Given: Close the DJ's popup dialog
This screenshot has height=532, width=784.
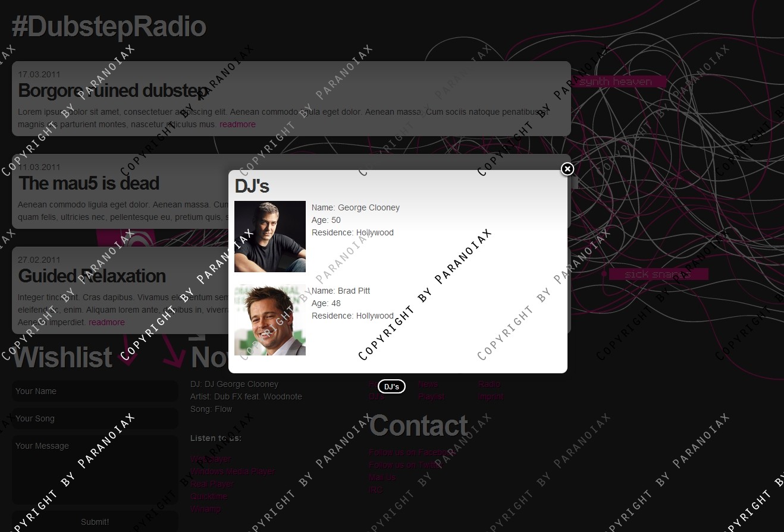Looking at the screenshot, I should (567, 169).
